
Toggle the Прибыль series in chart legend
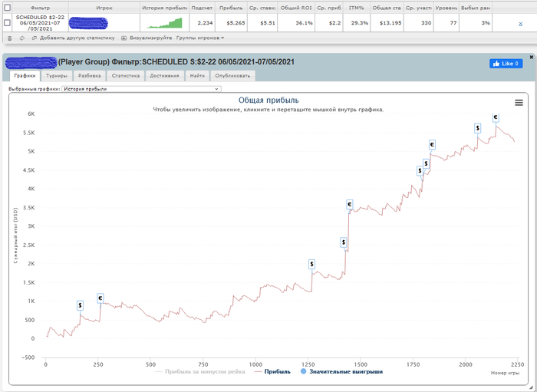[273, 371]
